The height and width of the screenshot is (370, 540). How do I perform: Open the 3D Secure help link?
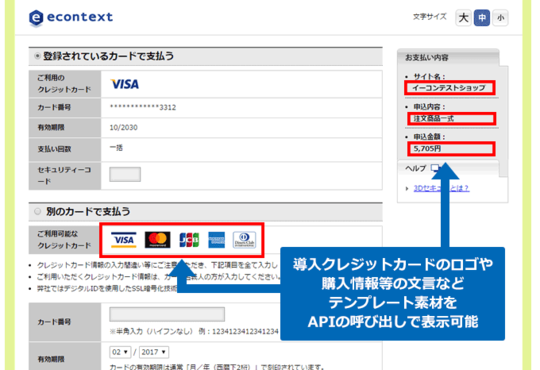coord(441,188)
